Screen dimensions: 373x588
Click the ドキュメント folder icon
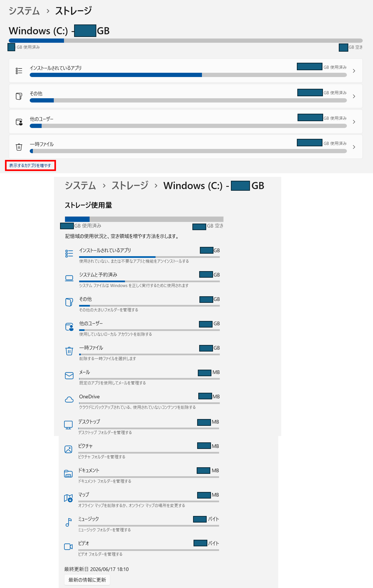pos(68,474)
